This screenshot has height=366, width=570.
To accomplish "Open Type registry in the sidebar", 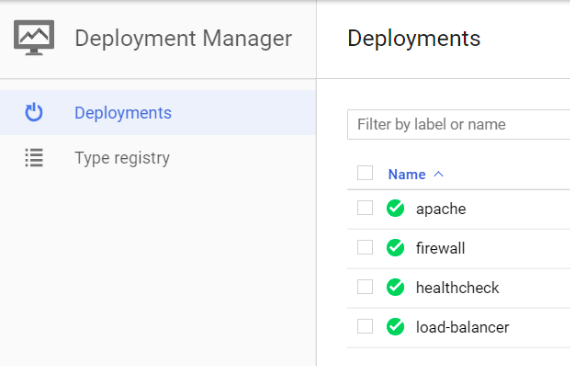I will pyautogui.click(x=158, y=158).
